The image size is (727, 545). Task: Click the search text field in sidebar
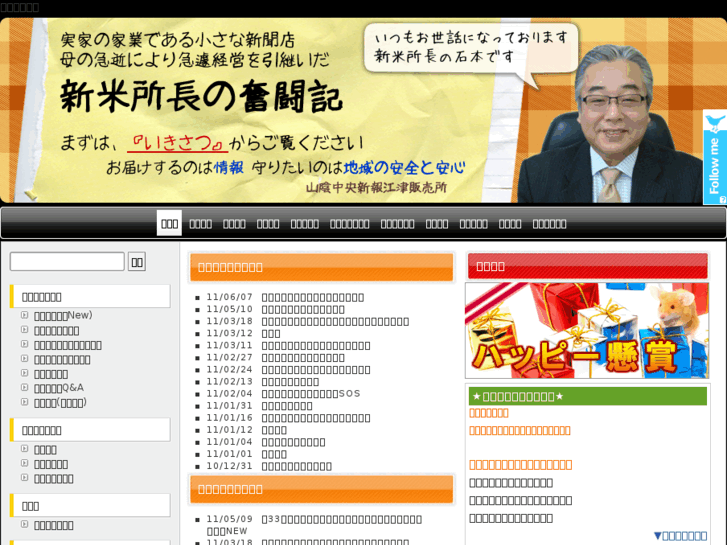coord(67,262)
